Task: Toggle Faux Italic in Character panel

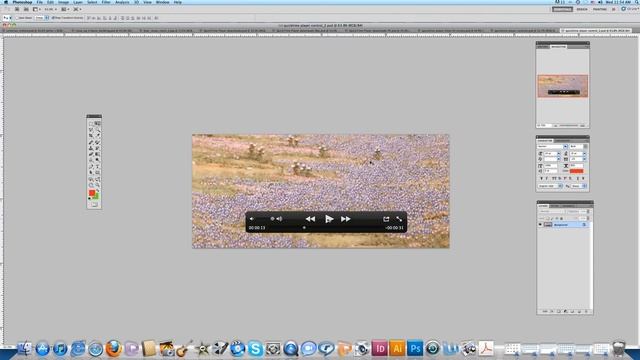Action: click(x=547, y=178)
